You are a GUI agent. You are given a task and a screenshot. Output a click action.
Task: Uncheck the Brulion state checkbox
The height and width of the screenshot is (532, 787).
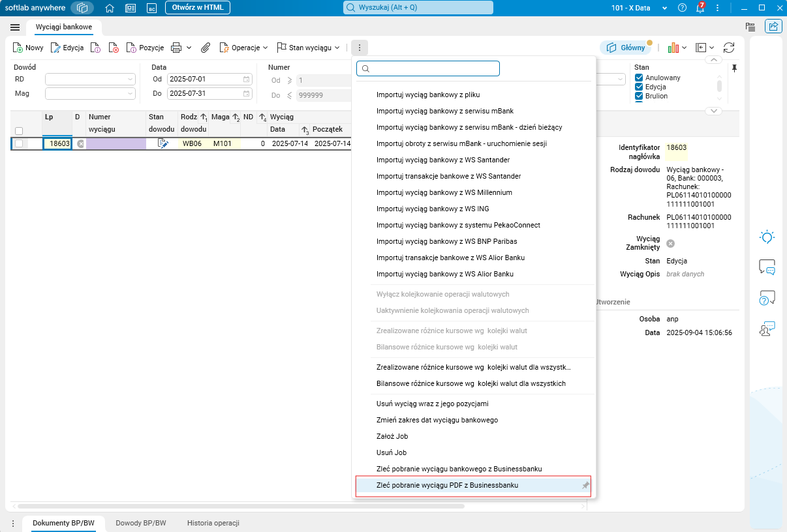coord(640,96)
